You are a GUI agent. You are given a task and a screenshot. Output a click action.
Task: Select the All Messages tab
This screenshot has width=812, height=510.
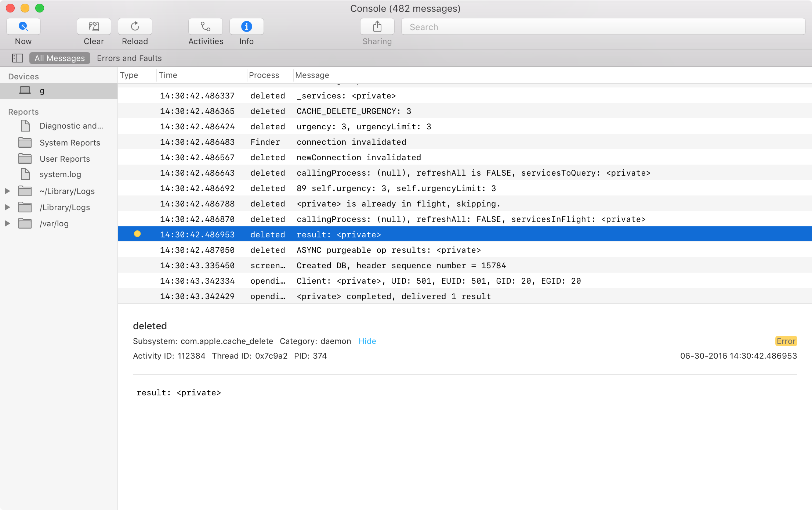click(x=59, y=58)
